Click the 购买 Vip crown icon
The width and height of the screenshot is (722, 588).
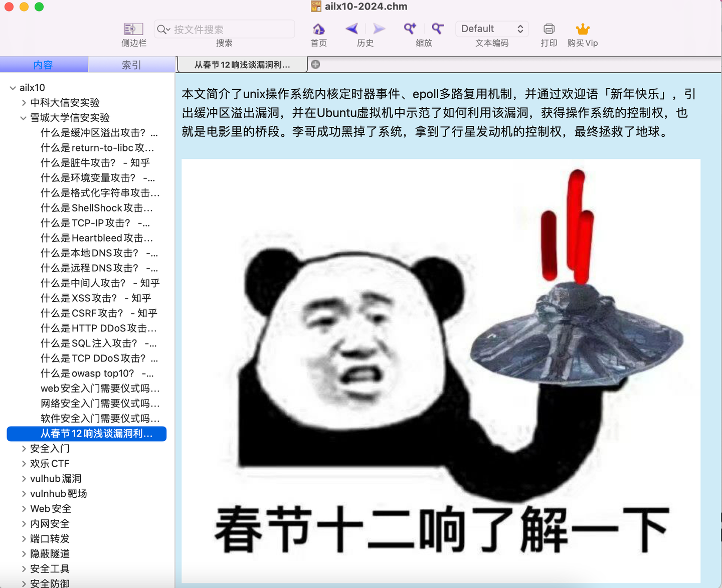click(582, 29)
